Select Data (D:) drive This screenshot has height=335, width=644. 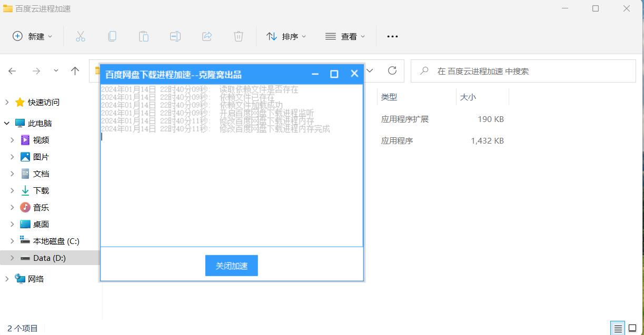(49, 258)
